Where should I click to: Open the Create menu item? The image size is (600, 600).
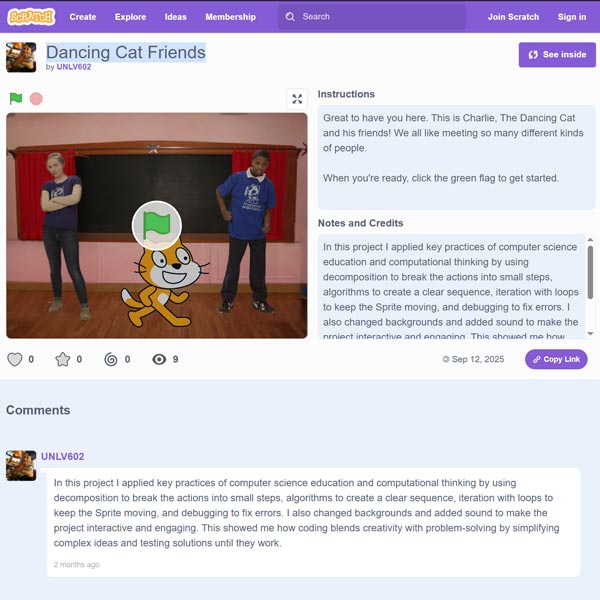(83, 17)
